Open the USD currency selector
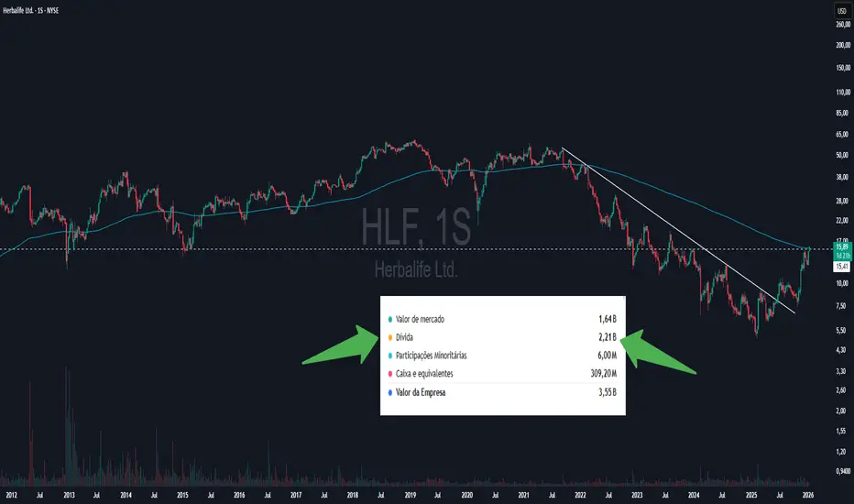The image size is (854, 504). click(x=842, y=10)
